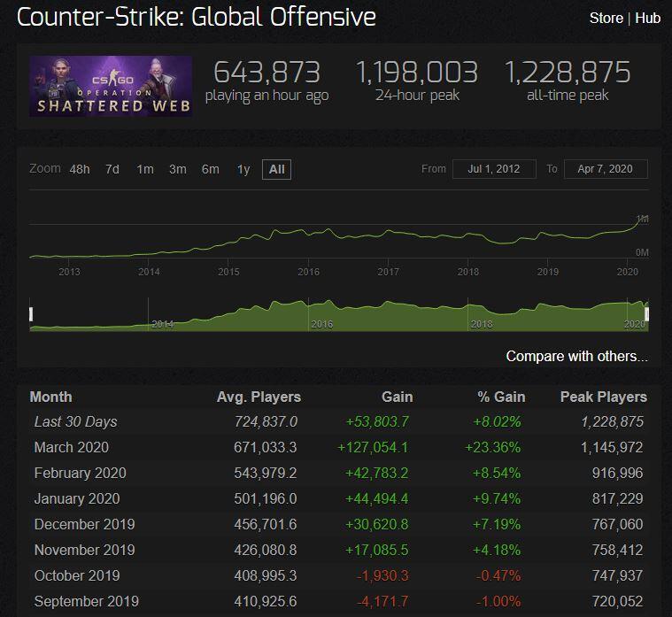Select the All zoom option

(276, 169)
